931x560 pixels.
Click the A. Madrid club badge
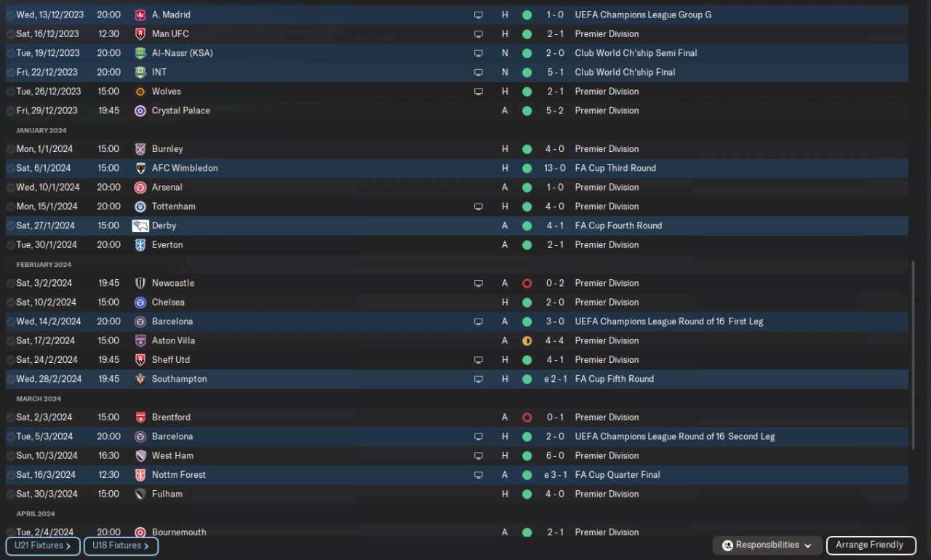point(140,15)
